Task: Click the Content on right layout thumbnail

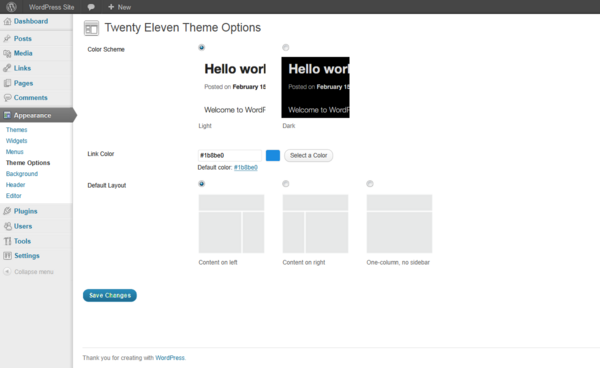Action: [x=315, y=224]
